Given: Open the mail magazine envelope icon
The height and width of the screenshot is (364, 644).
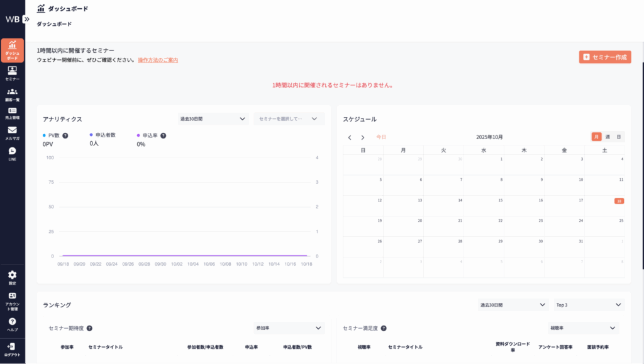Looking at the screenshot, I should point(12,132).
